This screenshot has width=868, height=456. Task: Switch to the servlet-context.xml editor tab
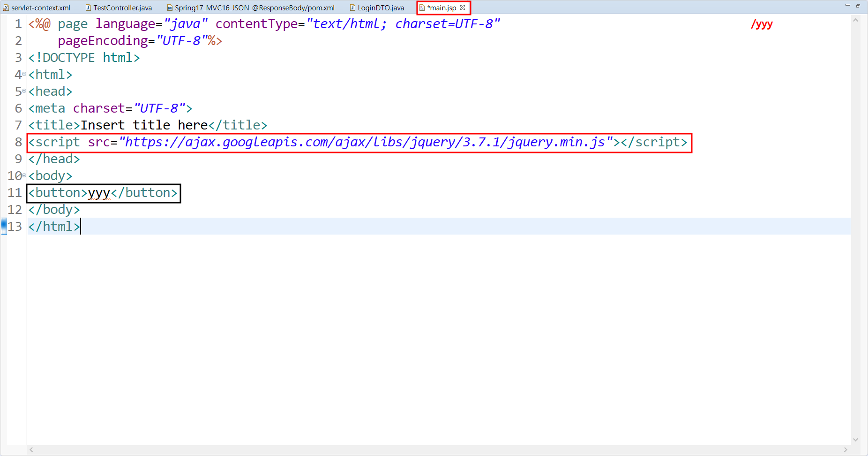(37, 8)
